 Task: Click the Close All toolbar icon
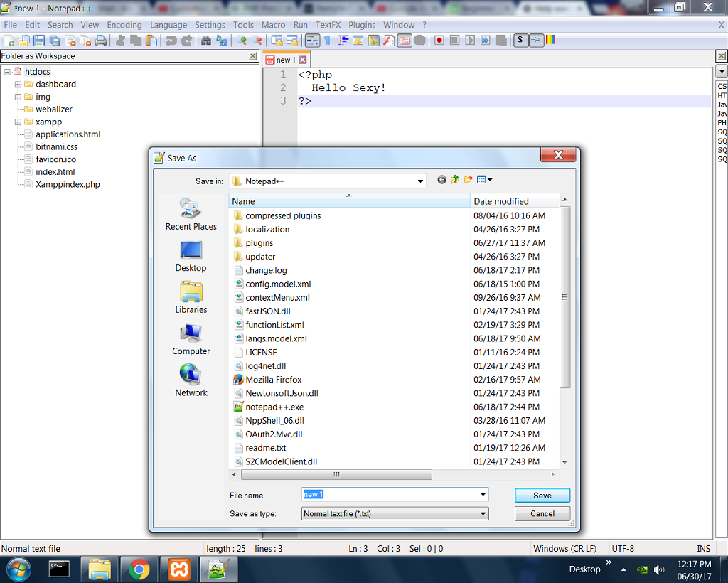(x=85, y=41)
